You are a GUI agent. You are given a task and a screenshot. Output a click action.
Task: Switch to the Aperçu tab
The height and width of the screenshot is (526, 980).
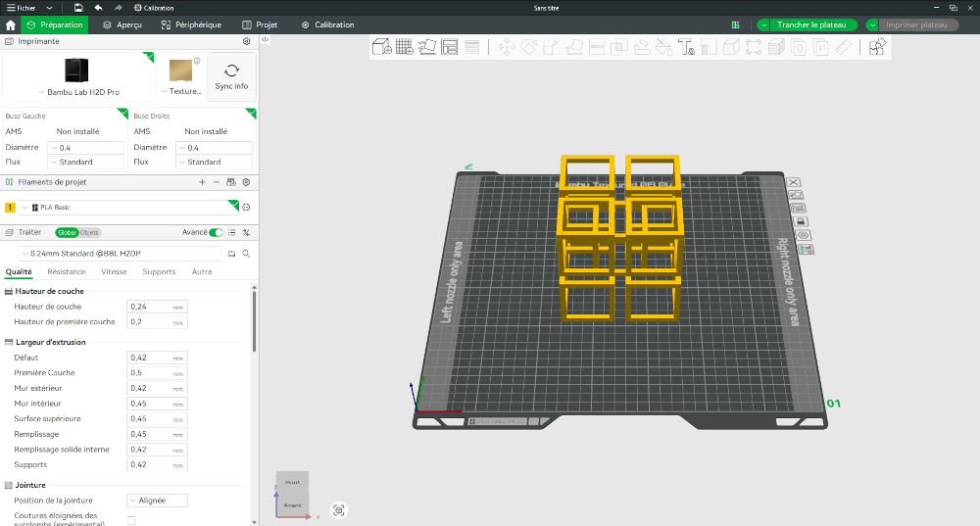point(121,24)
